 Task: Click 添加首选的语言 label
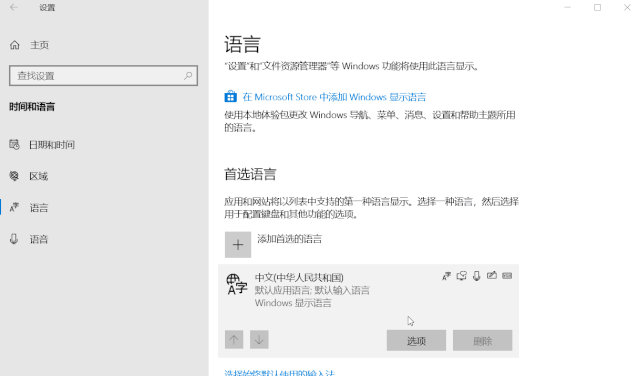(x=289, y=239)
